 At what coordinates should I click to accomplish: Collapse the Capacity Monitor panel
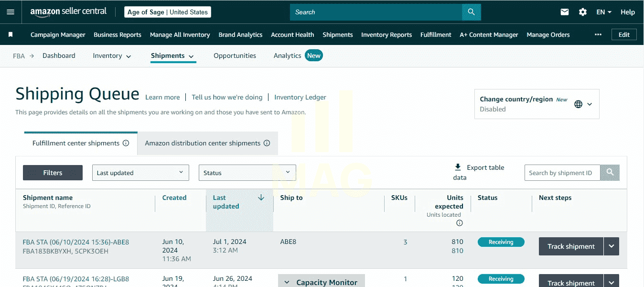point(287,282)
